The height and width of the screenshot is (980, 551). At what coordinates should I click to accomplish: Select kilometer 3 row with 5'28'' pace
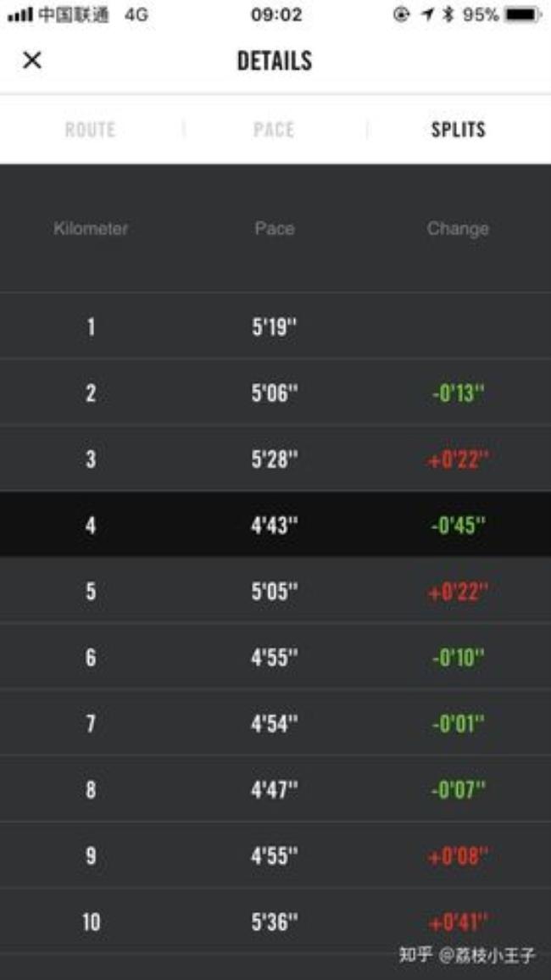(x=275, y=459)
